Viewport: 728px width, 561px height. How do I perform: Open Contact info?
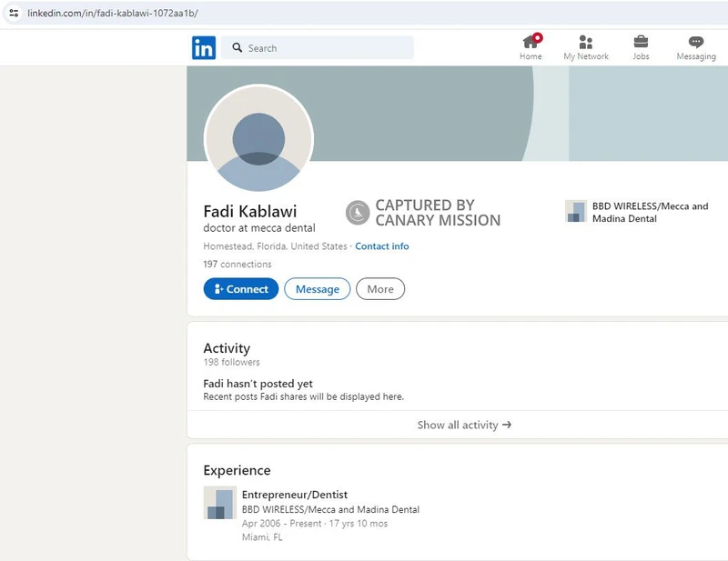[x=381, y=245]
